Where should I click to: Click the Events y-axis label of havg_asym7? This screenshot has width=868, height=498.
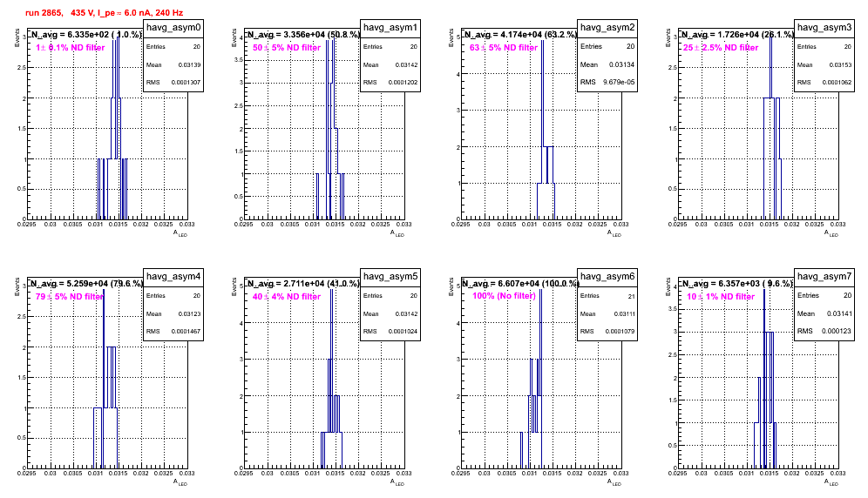[x=667, y=286]
